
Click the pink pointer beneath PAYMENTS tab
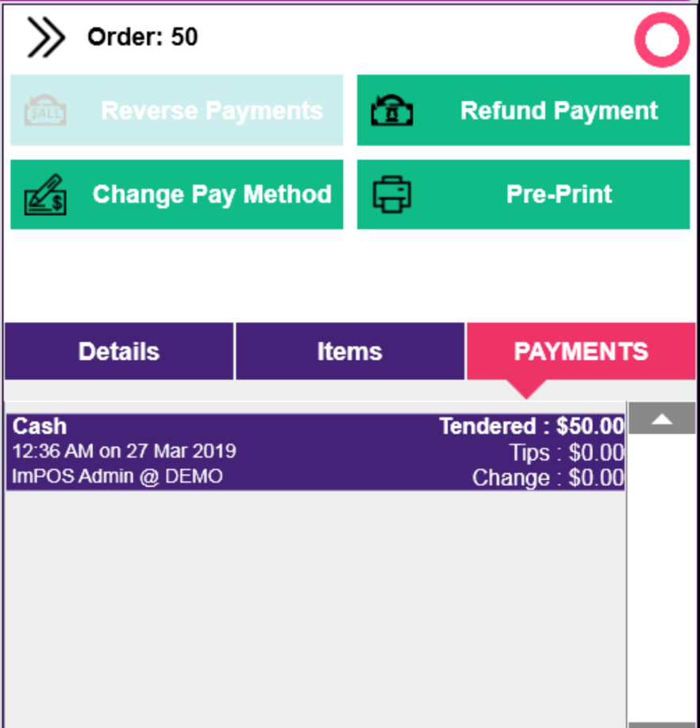pyautogui.click(x=526, y=389)
